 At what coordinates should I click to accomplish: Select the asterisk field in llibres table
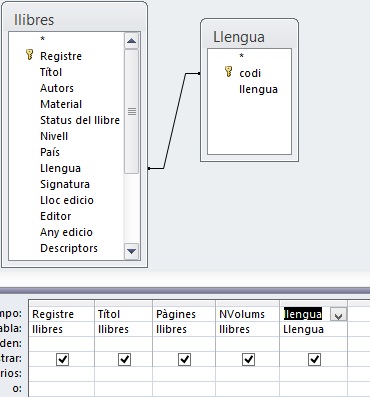coord(42,39)
